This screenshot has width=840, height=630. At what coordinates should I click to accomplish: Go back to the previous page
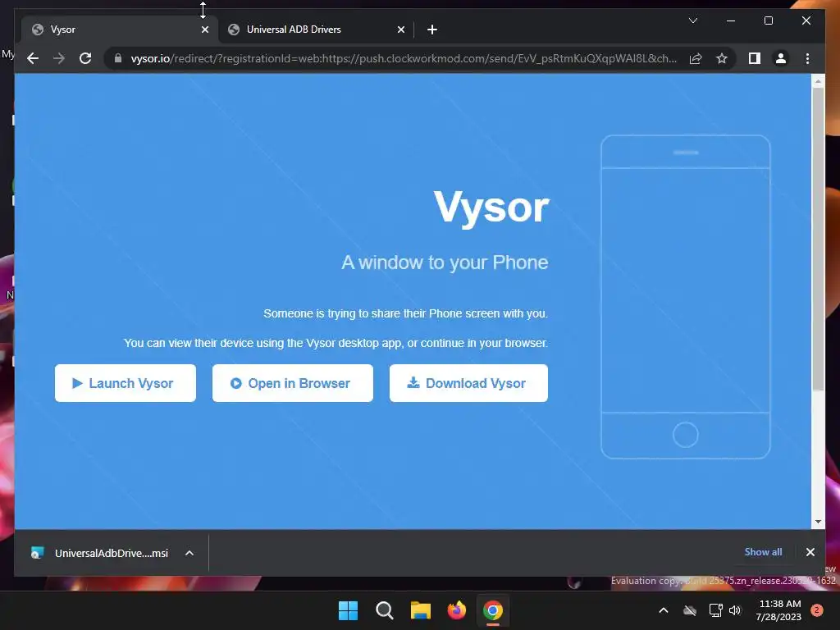click(33, 58)
